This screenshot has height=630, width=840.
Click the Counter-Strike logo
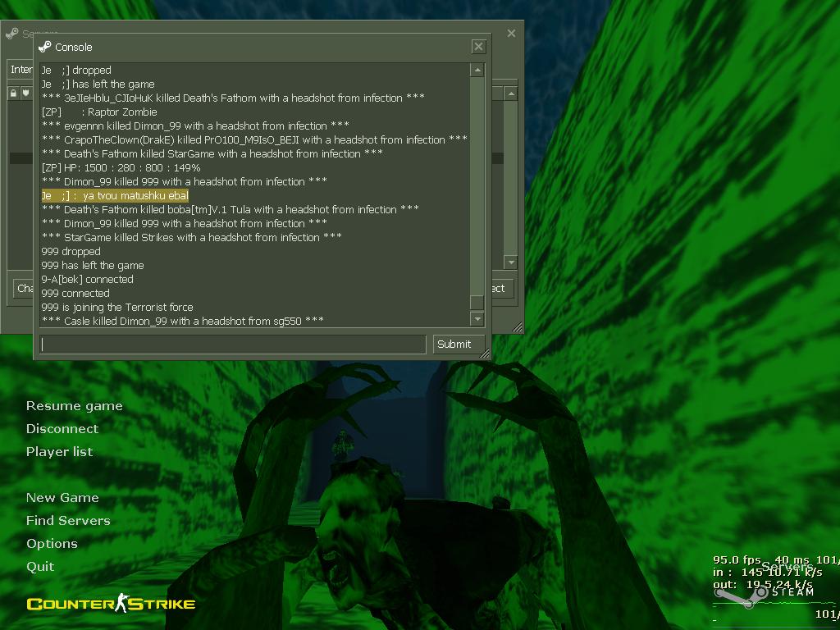pos(111,604)
